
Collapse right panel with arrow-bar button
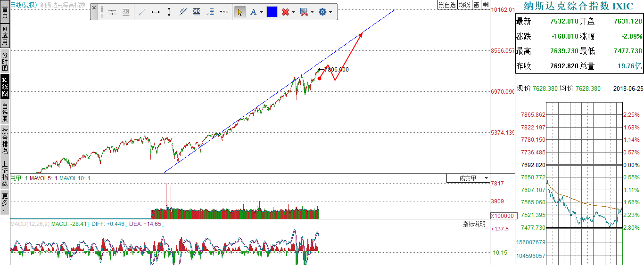click(485, 5)
